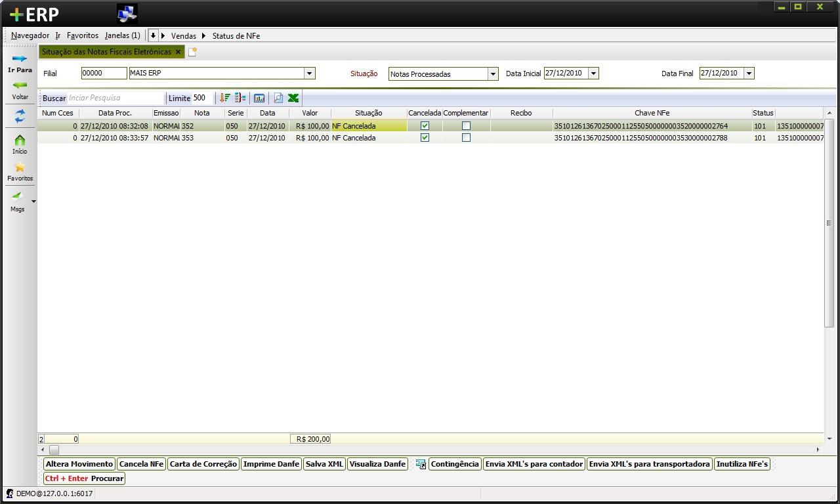
Task: Sort by the Chave NFe column header
Action: coord(652,113)
